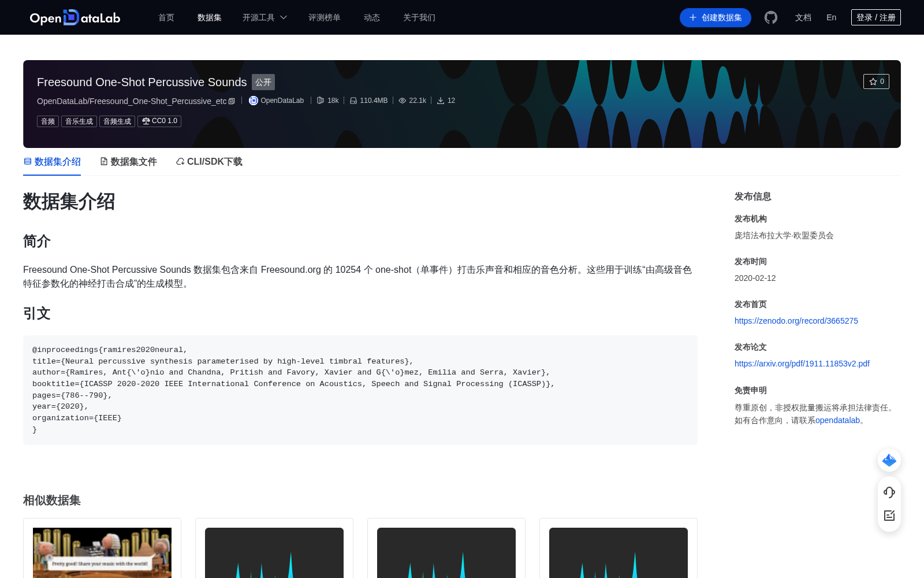
Task: Click the Freesound One-Shot Percussive Sounds title
Action: click(x=142, y=82)
